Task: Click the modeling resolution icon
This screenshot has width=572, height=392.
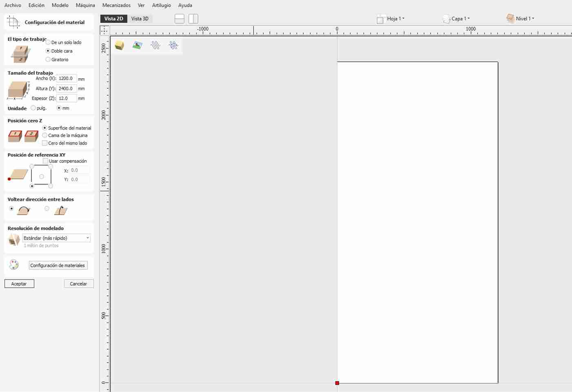Action: coord(14,240)
